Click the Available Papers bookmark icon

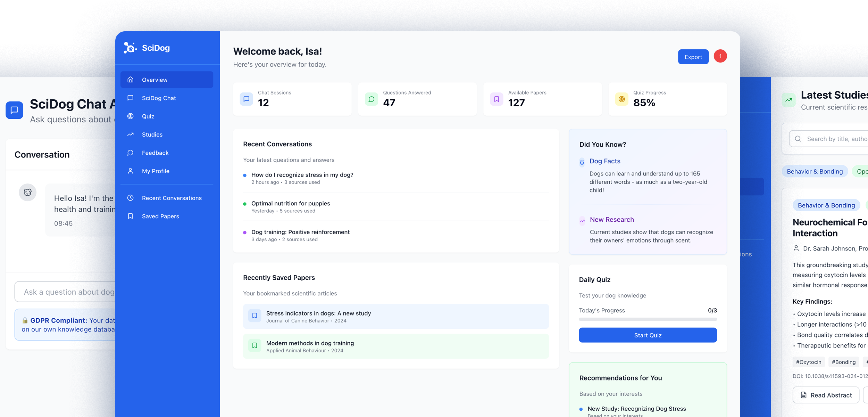pos(496,99)
